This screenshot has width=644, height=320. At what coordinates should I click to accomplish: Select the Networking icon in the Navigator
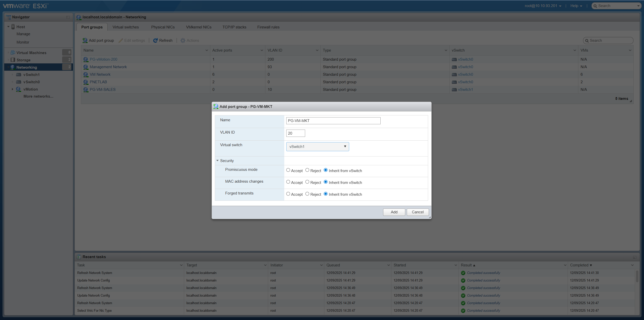coord(12,67)
